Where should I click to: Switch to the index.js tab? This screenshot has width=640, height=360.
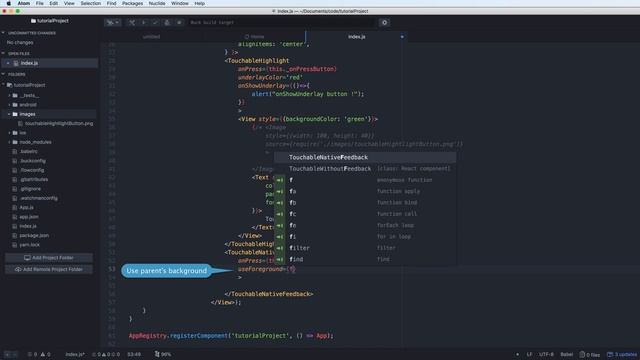pyautogui.click(x=356, y=37)
